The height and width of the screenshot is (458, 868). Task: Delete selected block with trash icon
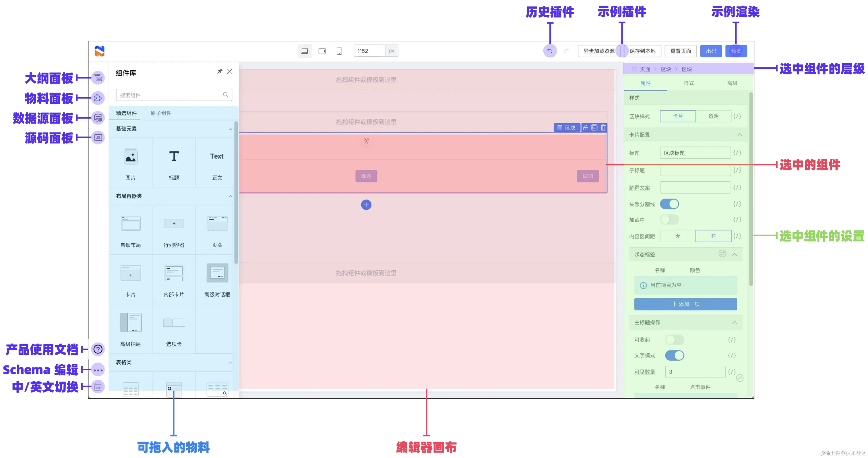coord(603,128)
